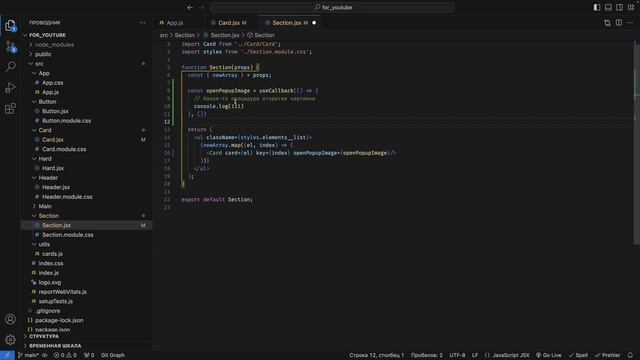Click the remote window status icon
640x360 pixels.
[7, 355]
